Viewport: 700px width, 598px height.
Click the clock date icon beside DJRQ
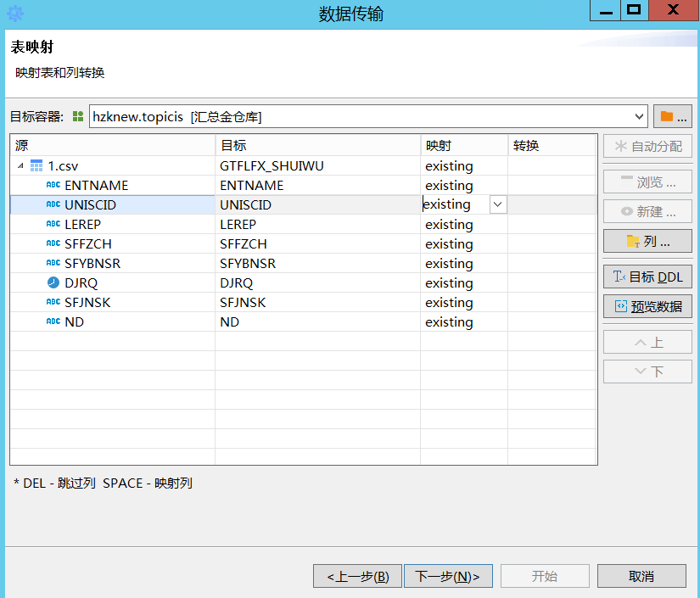tap(53, 282)
